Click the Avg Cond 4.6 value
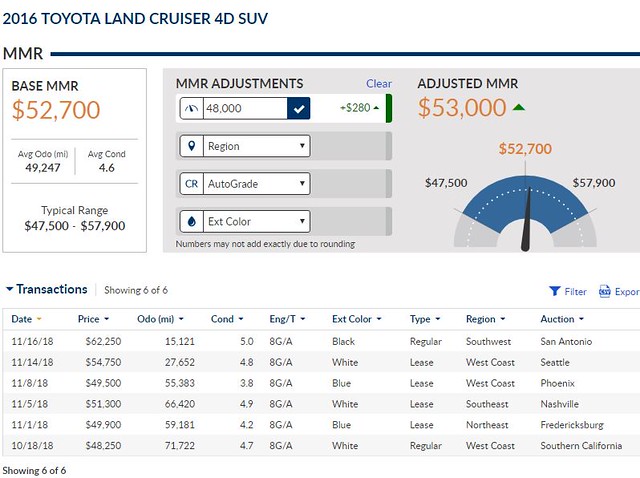 click(107, 167)
